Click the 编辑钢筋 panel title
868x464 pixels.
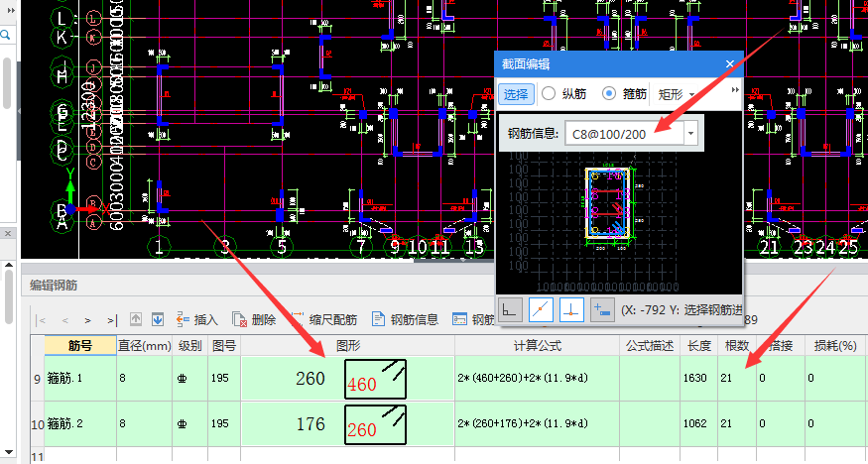(x=54, y=286)
